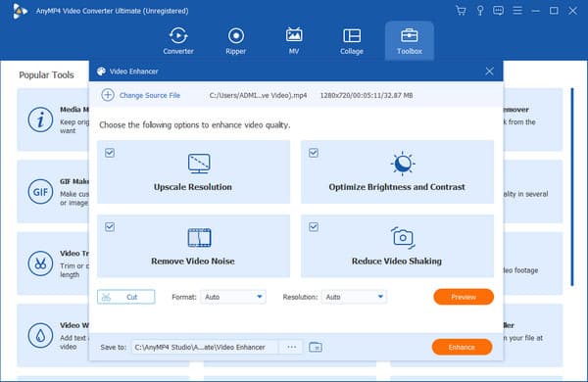Open the Format dropdown

coord(233,297)
